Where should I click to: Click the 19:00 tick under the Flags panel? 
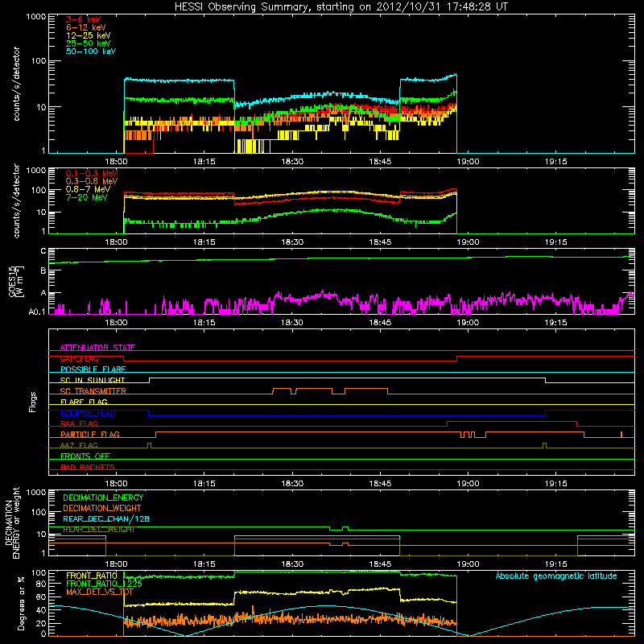coord(468,484)
